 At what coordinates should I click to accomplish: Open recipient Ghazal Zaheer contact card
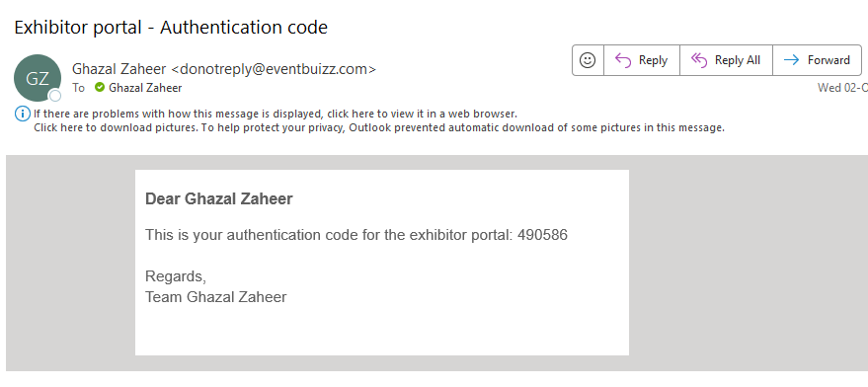click(145, 88)
